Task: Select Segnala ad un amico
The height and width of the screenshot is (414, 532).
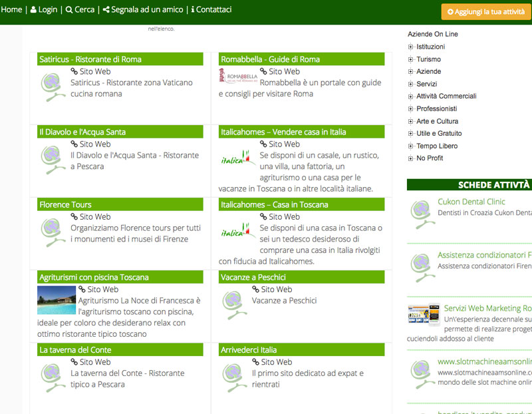Action: pyautogui.click(x=143, y=9)
